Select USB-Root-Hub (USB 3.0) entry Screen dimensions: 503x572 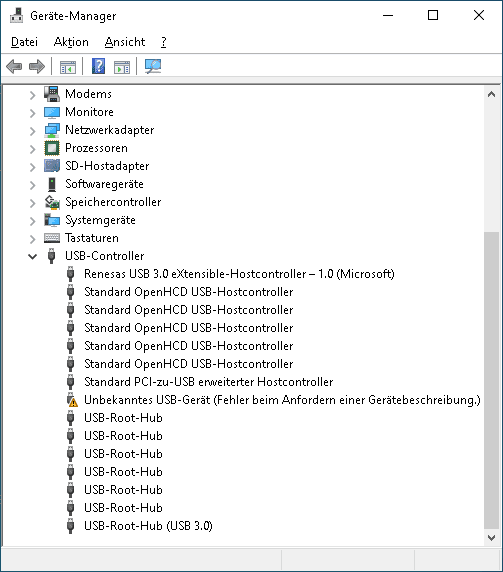pos(148,526)
